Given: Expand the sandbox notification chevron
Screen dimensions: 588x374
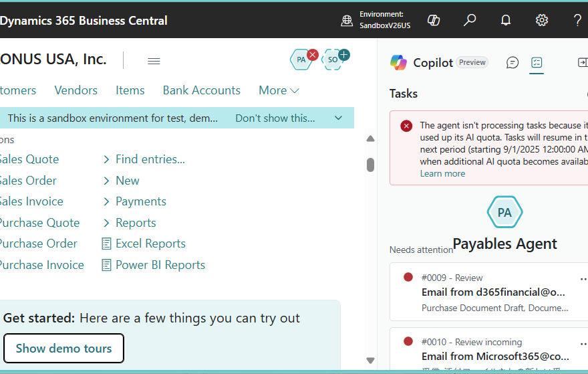Looking at the screenshot, I should point(338,118).
